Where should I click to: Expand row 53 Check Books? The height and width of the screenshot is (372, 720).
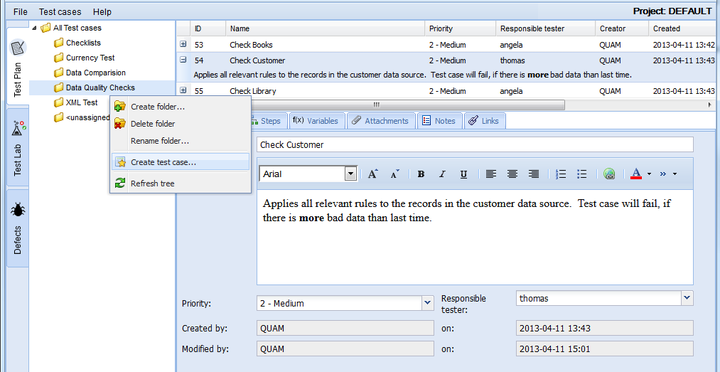(183, 44)
